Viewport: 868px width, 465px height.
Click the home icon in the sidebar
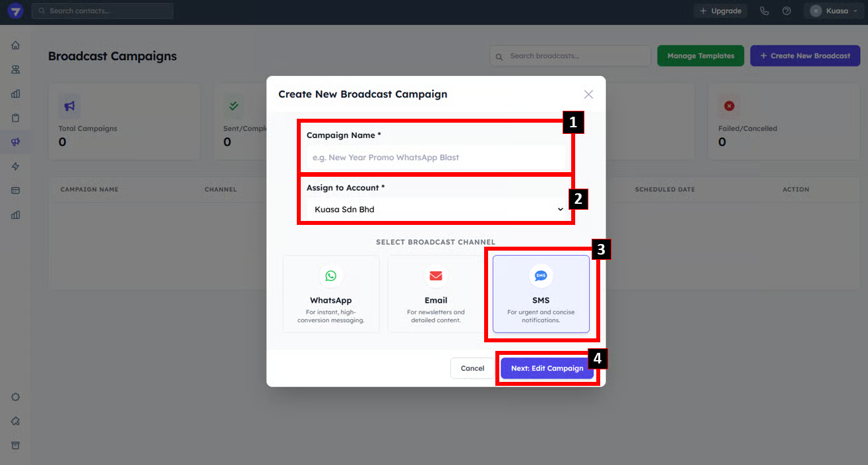tap(15, 46)
